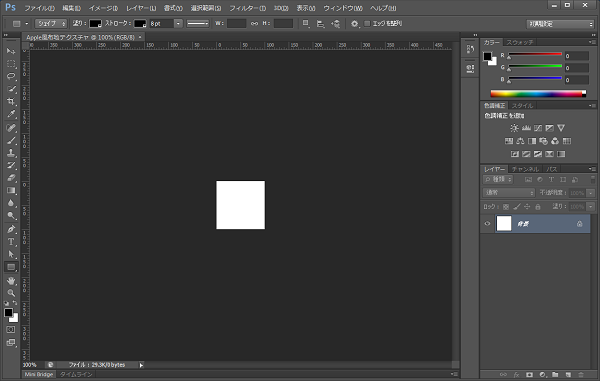This screenshot has width=600, height=381.
Task: Select the Horizontal Type tool
Action: click(11, 242)
